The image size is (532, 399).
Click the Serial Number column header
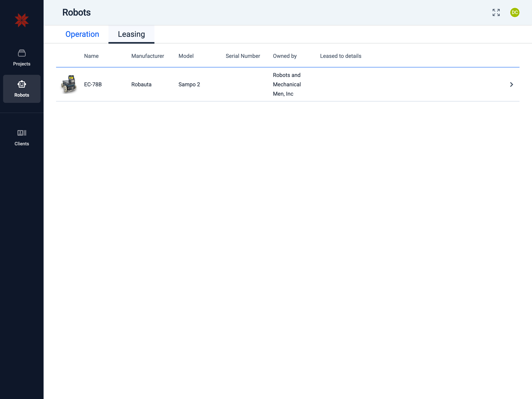click(243, 56)
